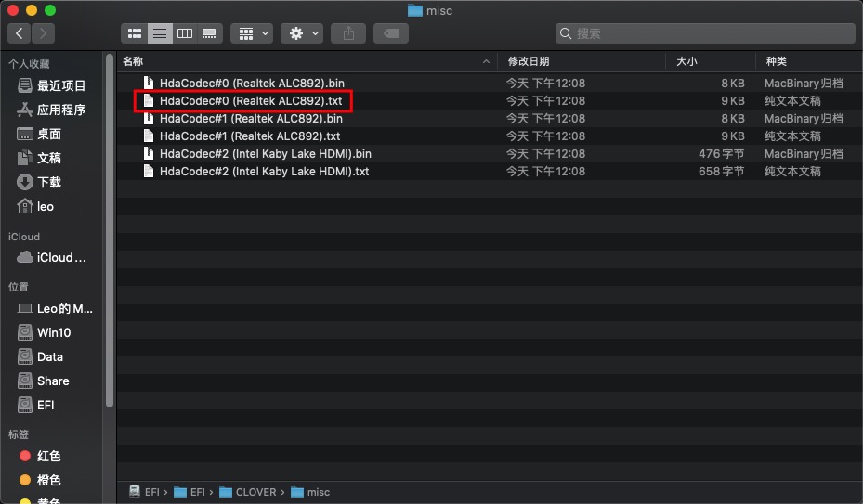863x504 pixels.
Task: Select HdaCodec#0 (Realtek ALC892).txt file
Action: coord(490,100)
